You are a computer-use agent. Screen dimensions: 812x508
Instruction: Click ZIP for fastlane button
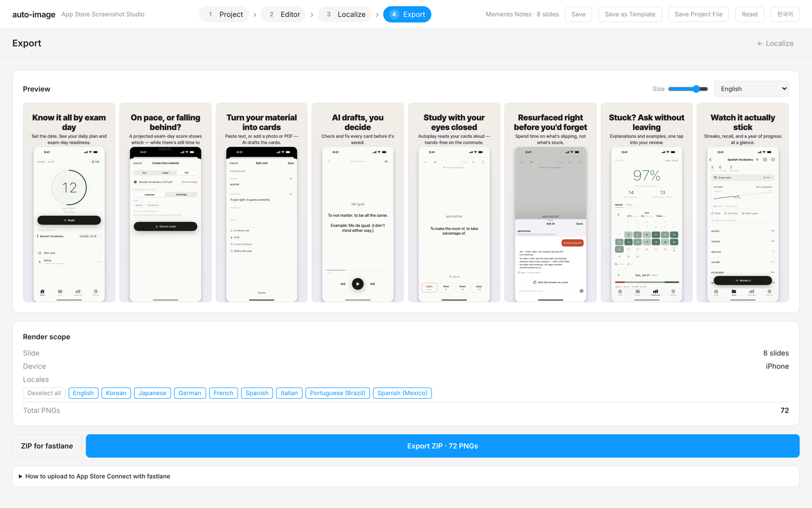tap(47, 446)
